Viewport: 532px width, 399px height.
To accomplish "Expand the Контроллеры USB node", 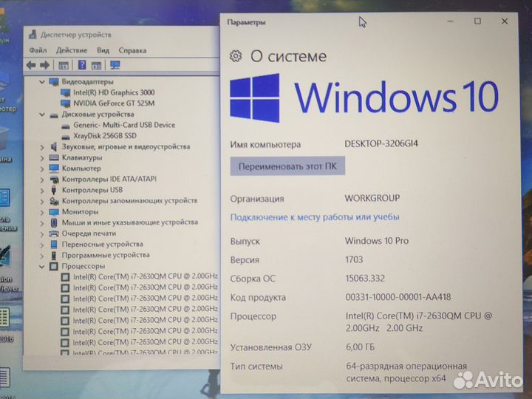I will coord(42,191).
